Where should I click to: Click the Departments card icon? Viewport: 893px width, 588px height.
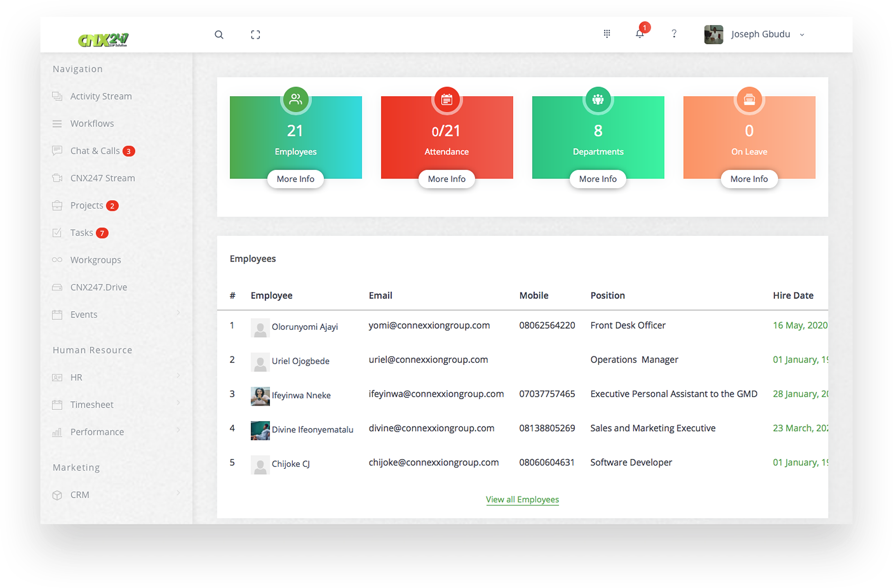pyautogui.click(x=598, y=100)
